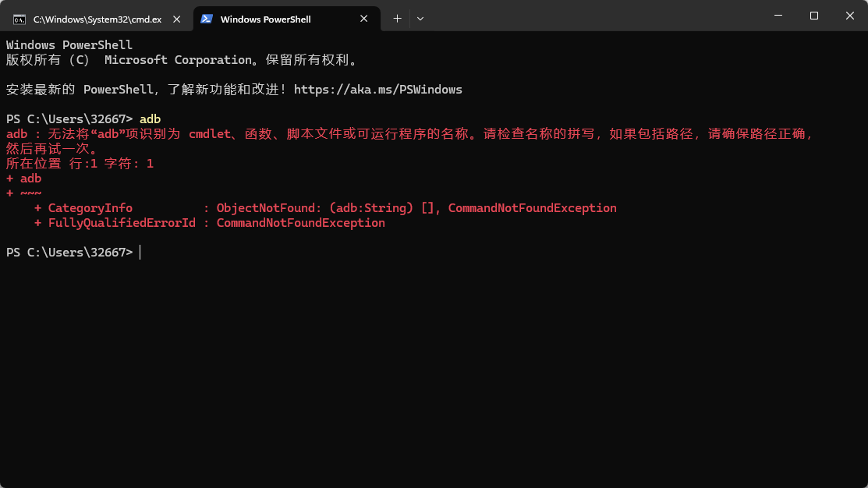Close the cmd.exe tab
This screenshot has width=868, height=488.
click(x=176, y=19)
